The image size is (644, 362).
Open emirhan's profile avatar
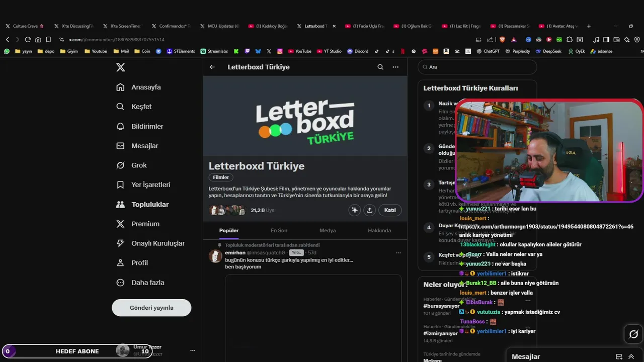pos(215,256)
